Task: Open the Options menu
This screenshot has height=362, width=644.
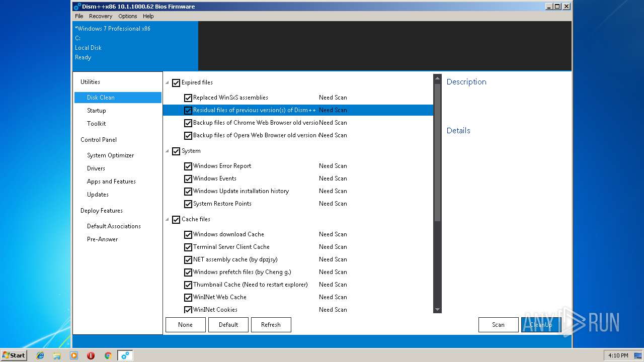Action: click(128, 16)
